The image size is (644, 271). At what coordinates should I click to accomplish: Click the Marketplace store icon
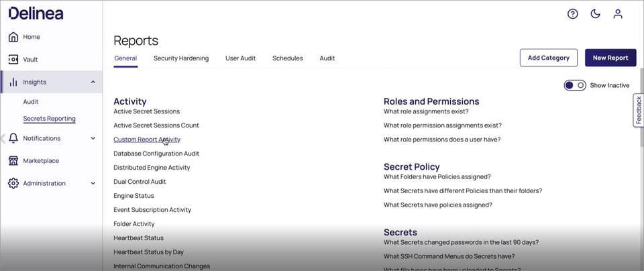[x=13, y=161]
